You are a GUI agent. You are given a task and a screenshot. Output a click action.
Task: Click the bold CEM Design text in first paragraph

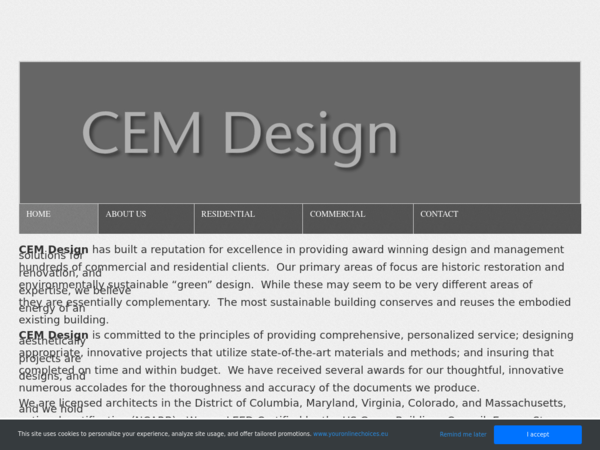(54, 249)
